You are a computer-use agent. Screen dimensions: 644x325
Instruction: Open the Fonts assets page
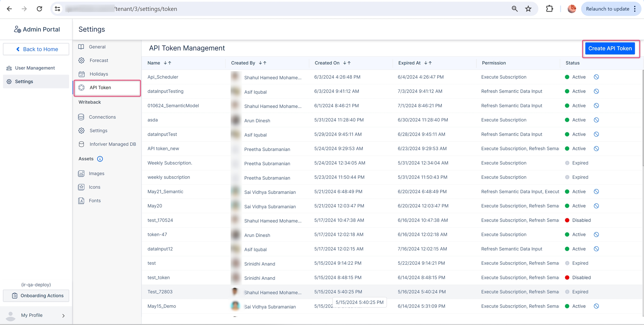[x=94, y=200]
